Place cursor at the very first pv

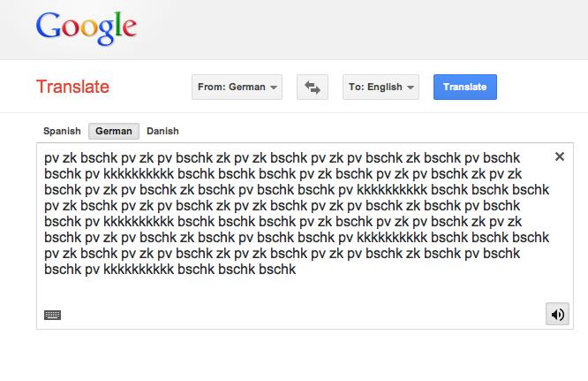pyautogui.click(x=51, y=158)
